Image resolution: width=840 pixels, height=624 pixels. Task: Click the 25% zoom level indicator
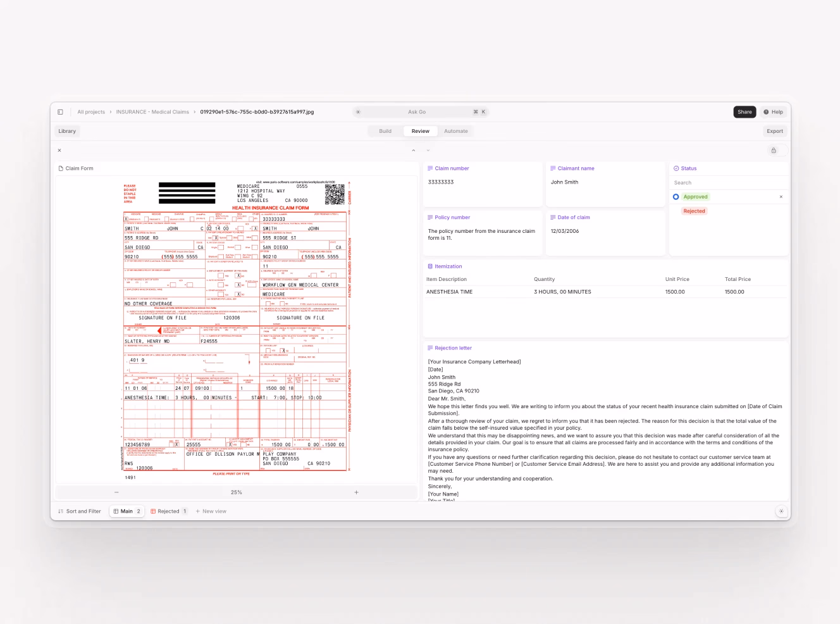236,492
